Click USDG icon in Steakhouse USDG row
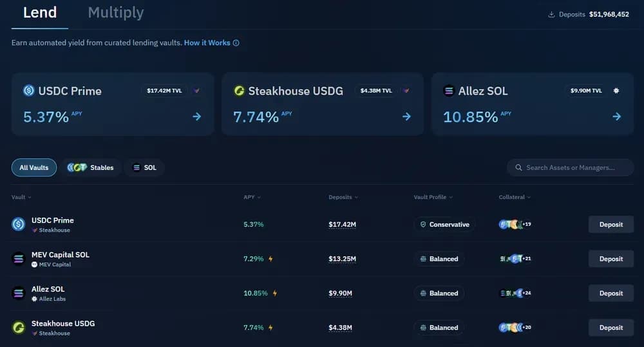Screen dimensions: 644x347 point(19,328)
